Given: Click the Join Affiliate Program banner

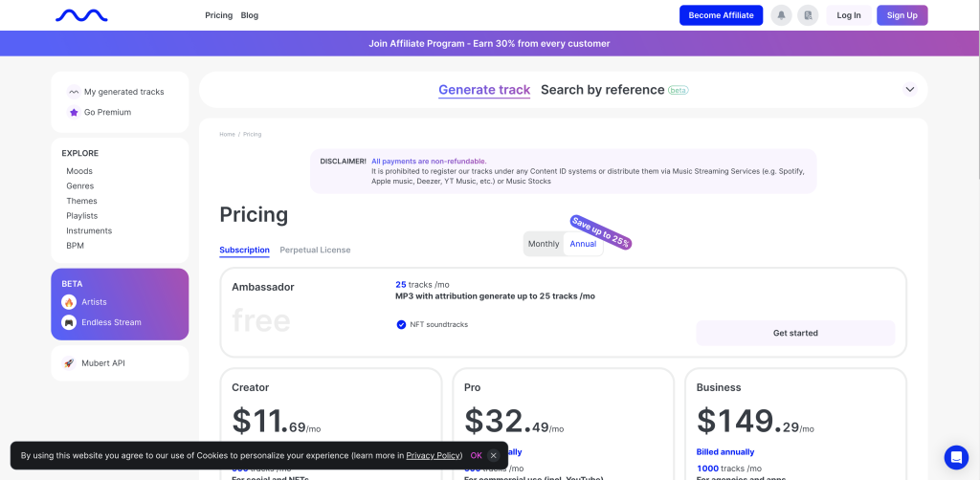Looking at the screenshot, I should coord(489,44).
